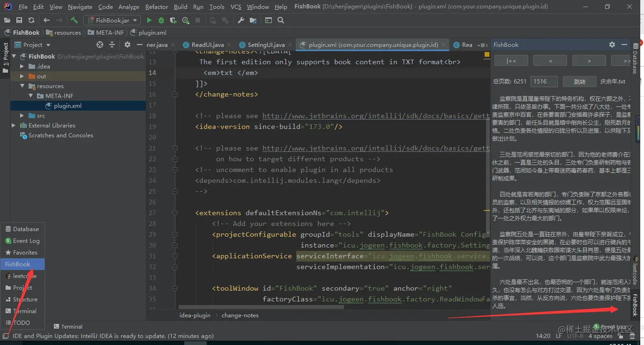Expand the src folder arrow
The image size is (644, 345).
[x=22, y=115]
